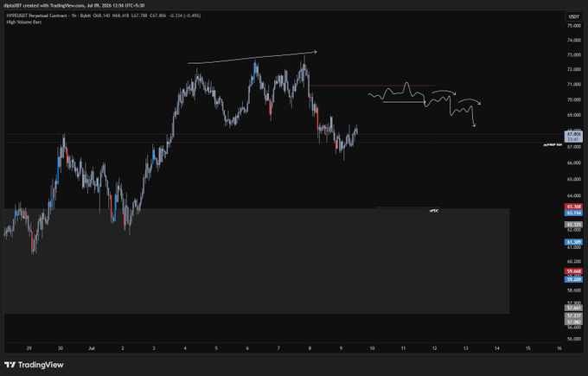This screenshot has height=376, width=588.
Task: Click the red 63.368 price label
Action: (x=574, y=207)
